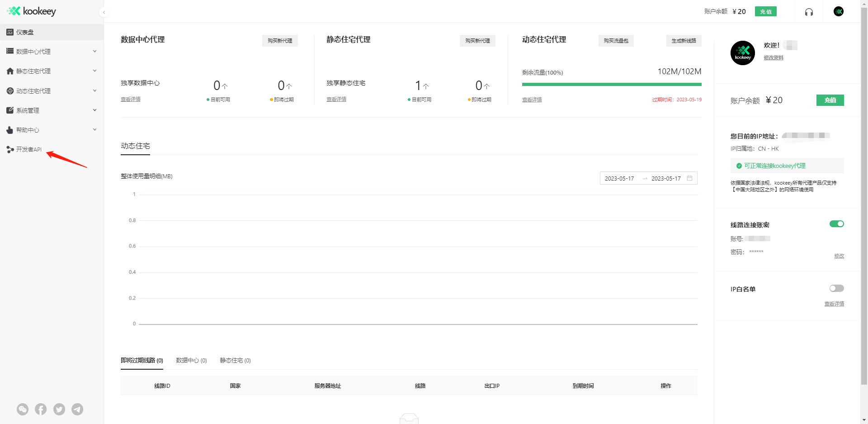Click the calendar icon in date range
The height and width of the screenshot is (424, 868).
[689, 178]
